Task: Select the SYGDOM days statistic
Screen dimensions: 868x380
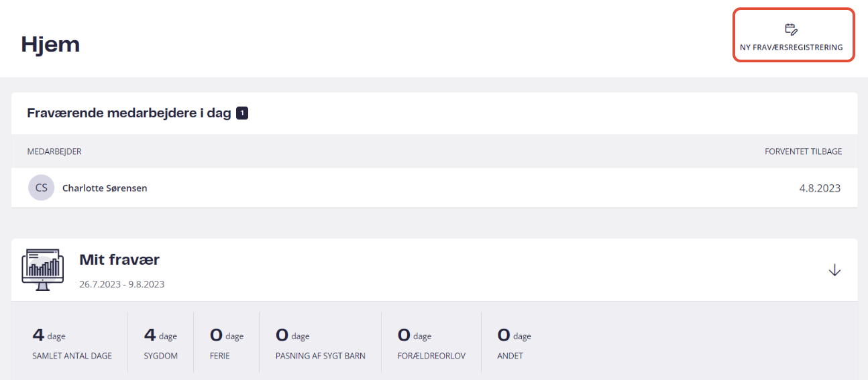Action: point(161,342)
